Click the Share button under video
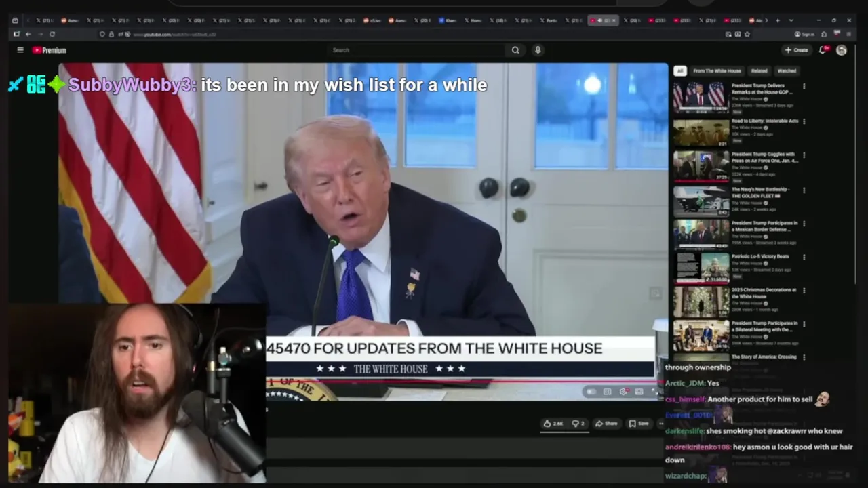The width and height of the screenshot is (868, 488). [x=606, y=424]
